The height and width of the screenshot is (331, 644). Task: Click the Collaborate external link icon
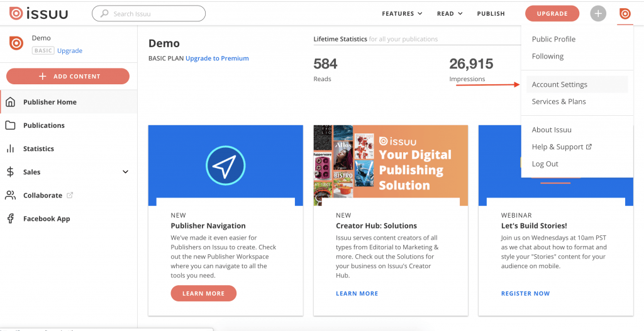point(70,195)
